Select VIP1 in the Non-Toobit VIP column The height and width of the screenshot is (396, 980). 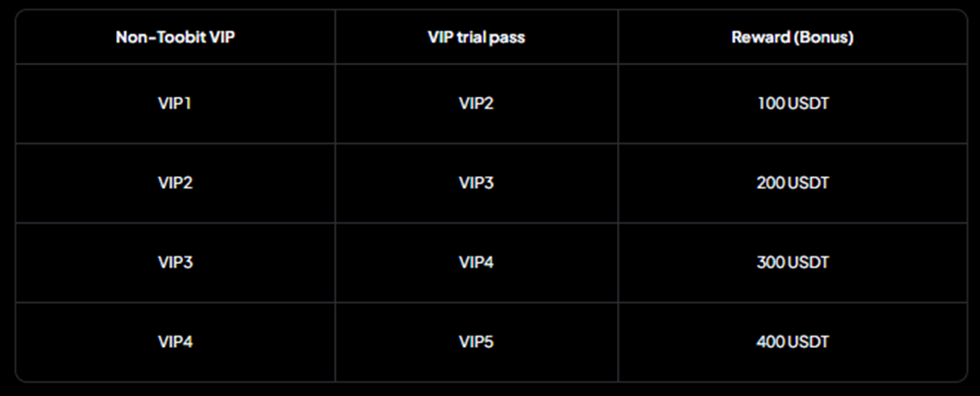pyautogui.click(x=174, y=104)
